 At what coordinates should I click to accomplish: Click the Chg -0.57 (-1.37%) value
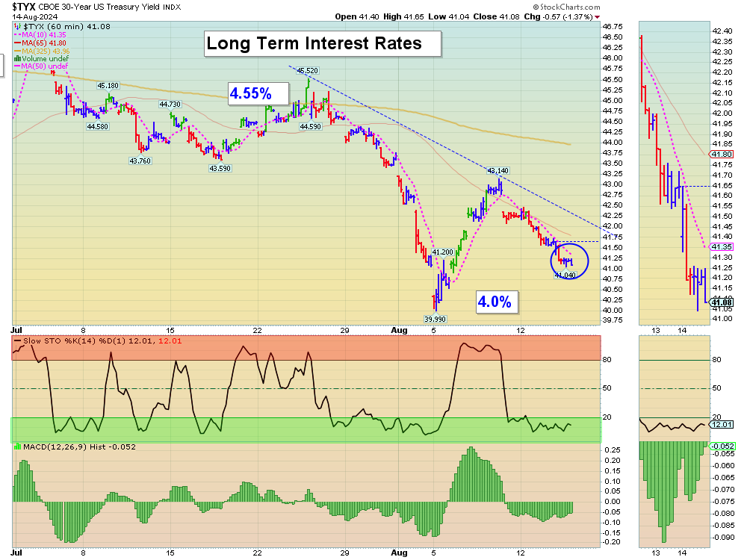point(558,16)
